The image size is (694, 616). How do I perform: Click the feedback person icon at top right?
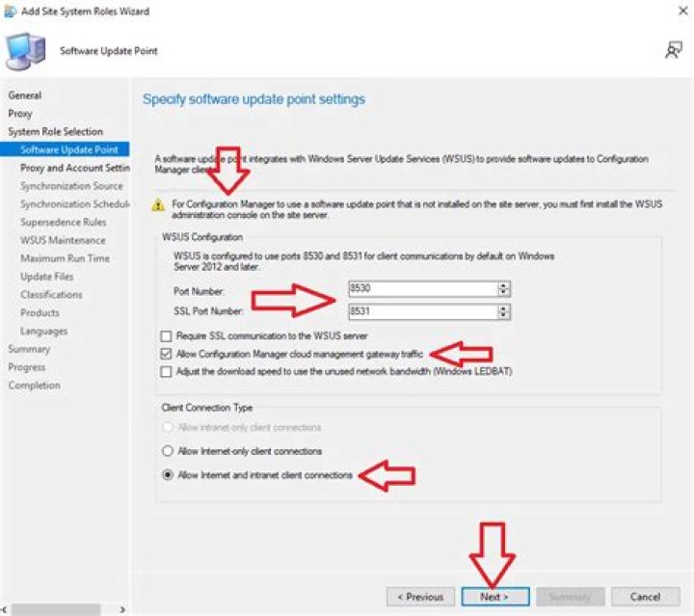[x=674, y=50]
